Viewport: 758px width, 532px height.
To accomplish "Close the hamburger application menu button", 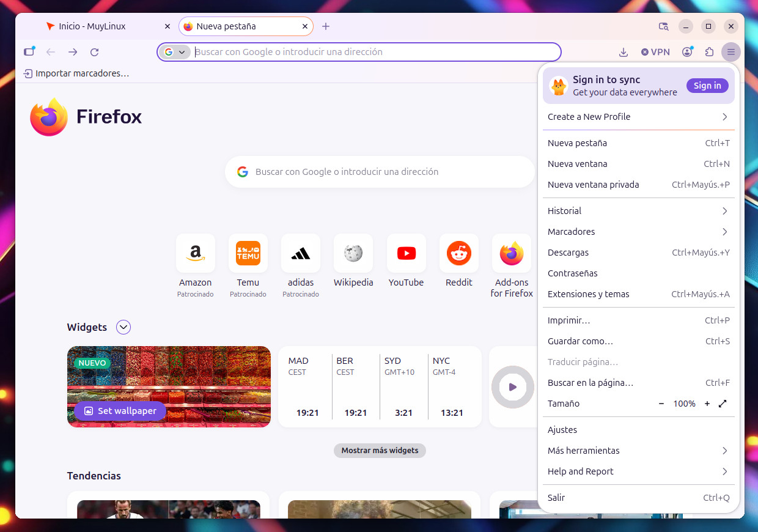I will 731,52.
